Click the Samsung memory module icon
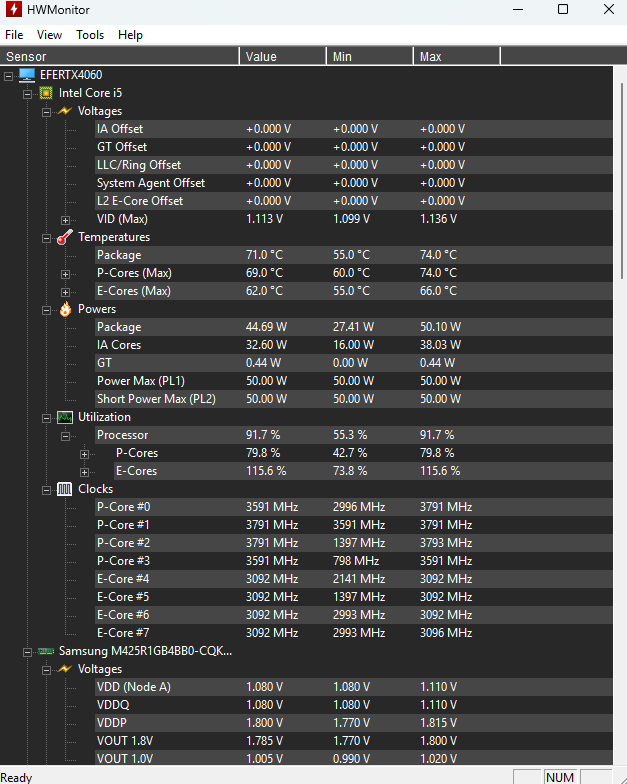This screenshot has height=784, width=627. click(x=46, y=651)
